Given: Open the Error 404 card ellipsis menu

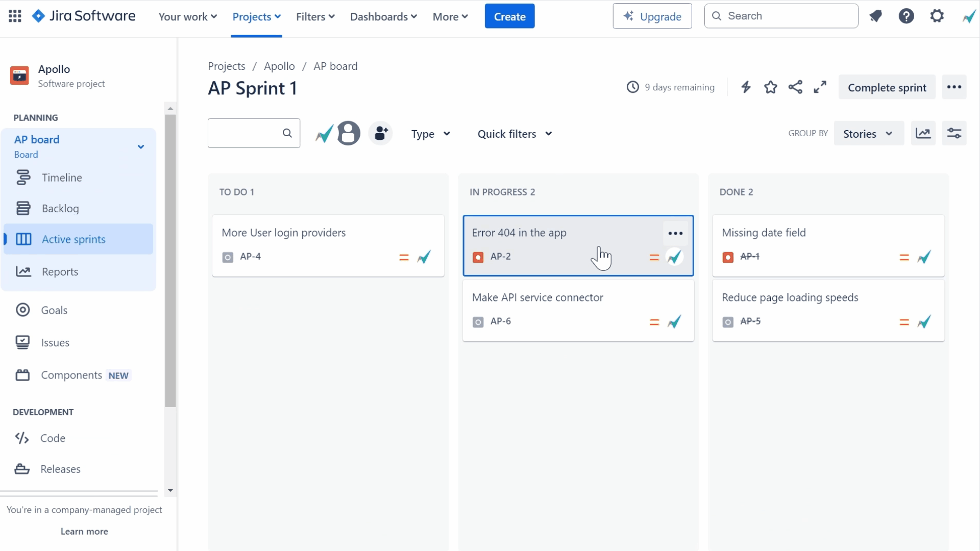Looking at the screenshot, I should (x=675, y=233).
